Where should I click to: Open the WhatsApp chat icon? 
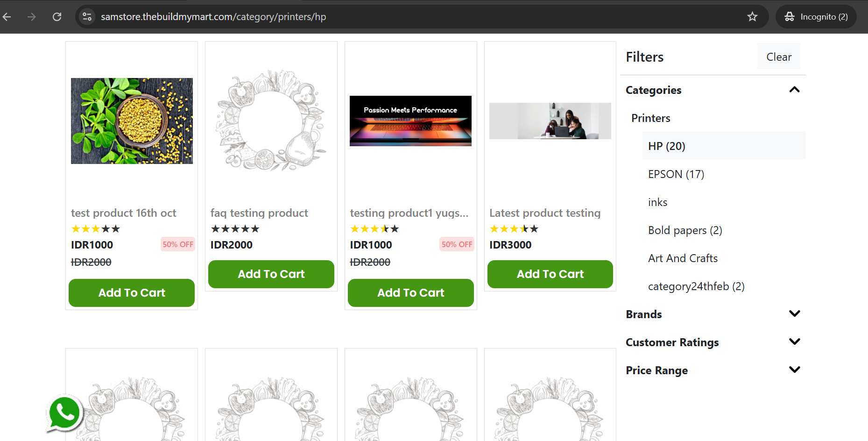(x=64, y=414)
